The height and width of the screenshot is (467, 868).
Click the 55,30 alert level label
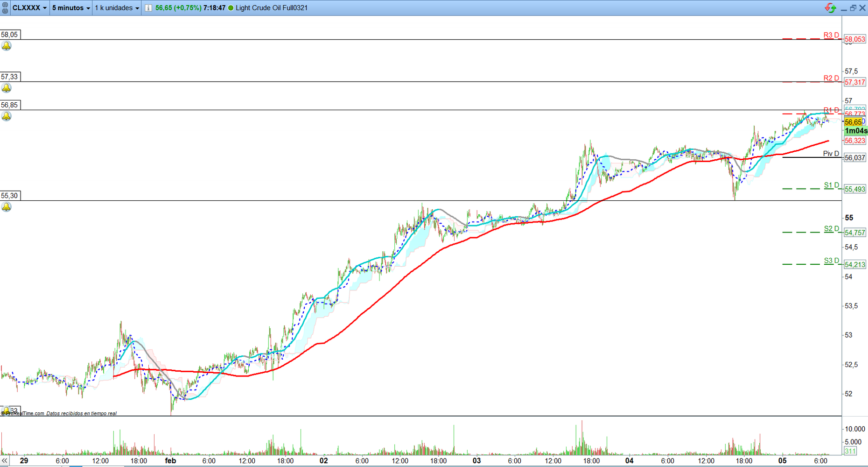(10, 196)
